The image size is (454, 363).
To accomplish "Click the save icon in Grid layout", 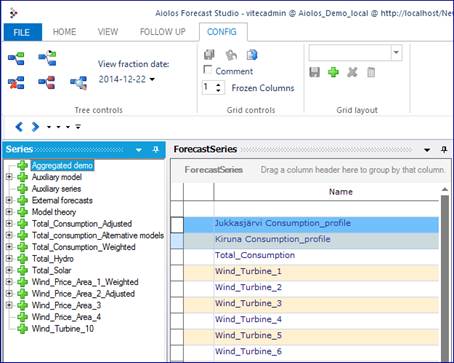I will tap(314, 72).
